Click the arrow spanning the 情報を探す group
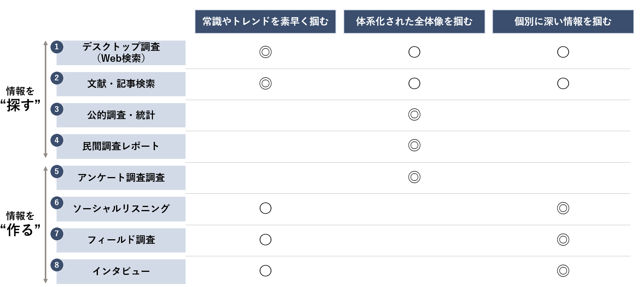644x287 pixels. tap(46, 99)
